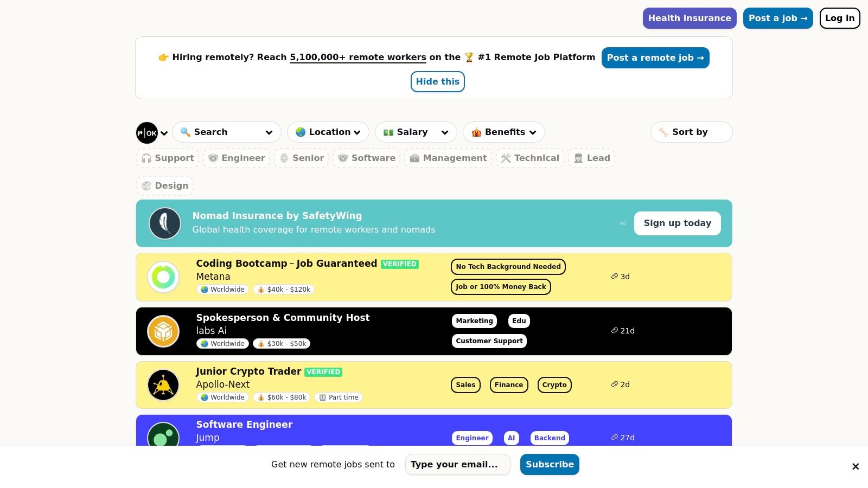This screenshot has width=868, height=488.
Task: Click $60k - $80k salary badge
Action: click(x=282, y=397)
